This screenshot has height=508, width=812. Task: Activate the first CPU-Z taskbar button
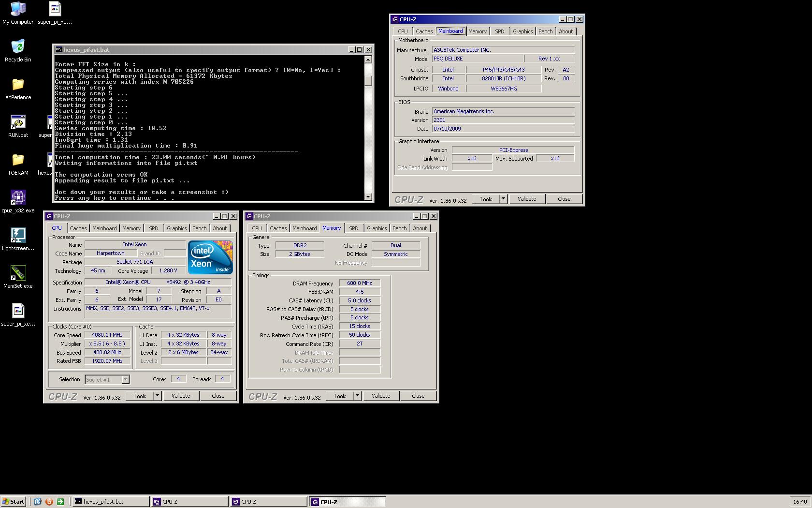(189, 502)
